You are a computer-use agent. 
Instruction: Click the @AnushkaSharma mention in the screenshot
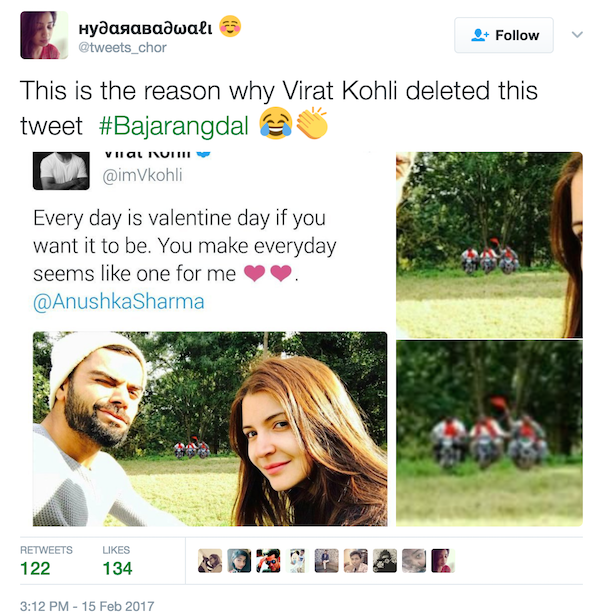pyautogui.click(x=119, y=301)
